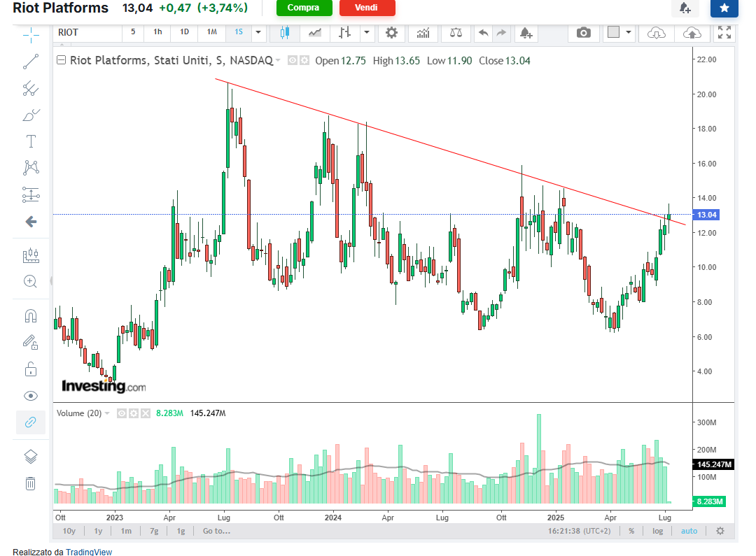Open the XABCD pattern tool

pyautogui.click(x=31, y=168)
